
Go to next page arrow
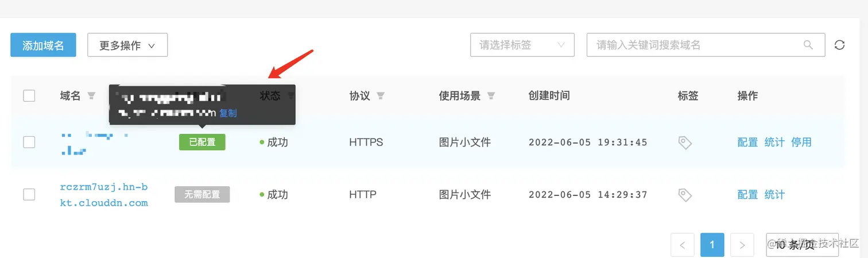(742, 245)
